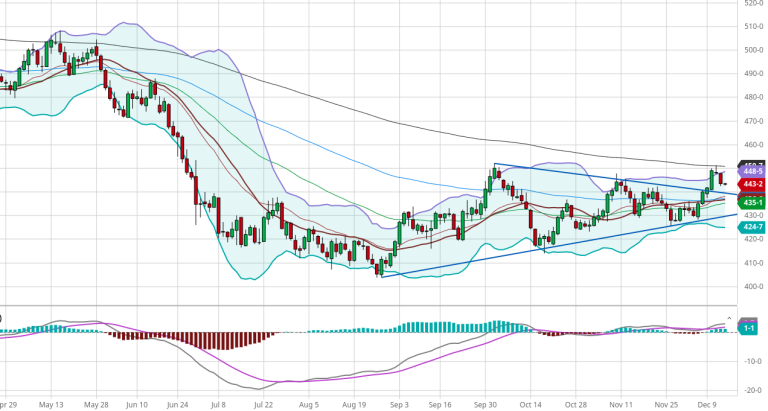Image resolution: width=768 pixels, height=411 pixels.
Task: Select the Oct 14 date on the time axis
Action: [x=531, y=405]
